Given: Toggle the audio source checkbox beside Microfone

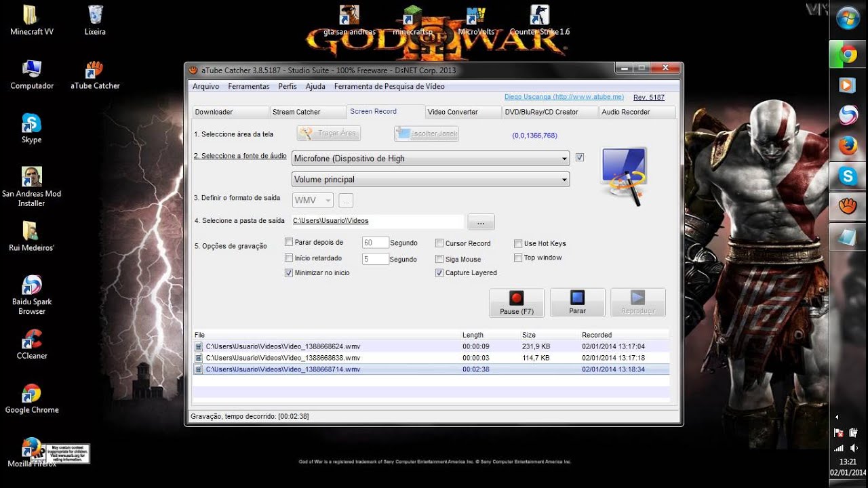Looking at the screenshot, I should pos(580,157).
